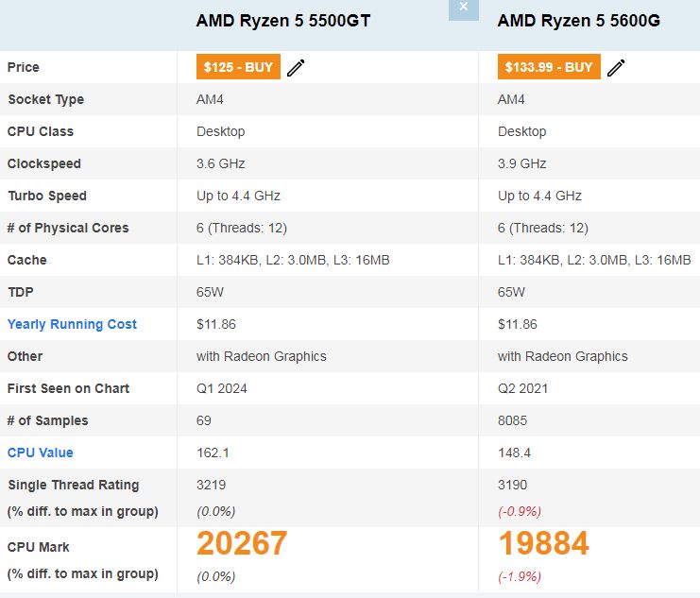Click the 69 samples value
700x598 pixels.
pos(203,420)
